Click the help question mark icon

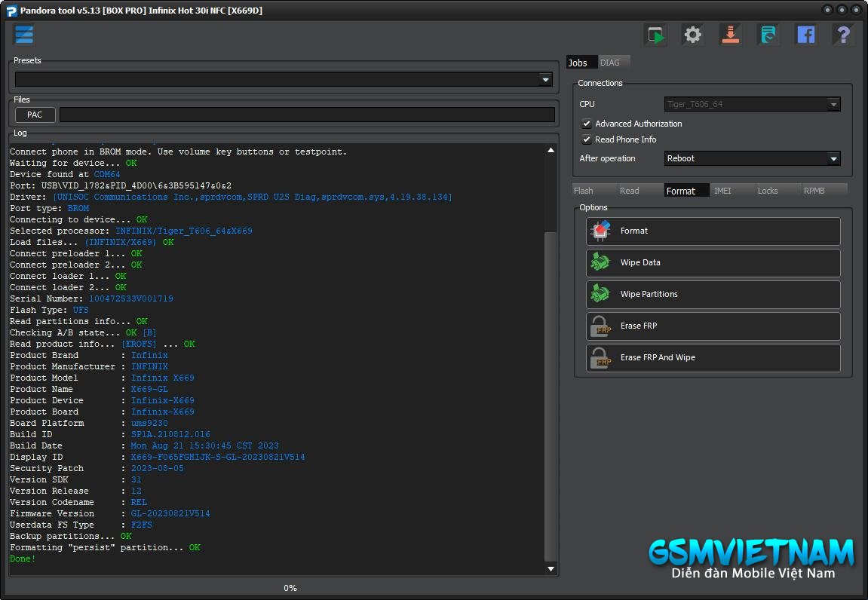point(843,35)
